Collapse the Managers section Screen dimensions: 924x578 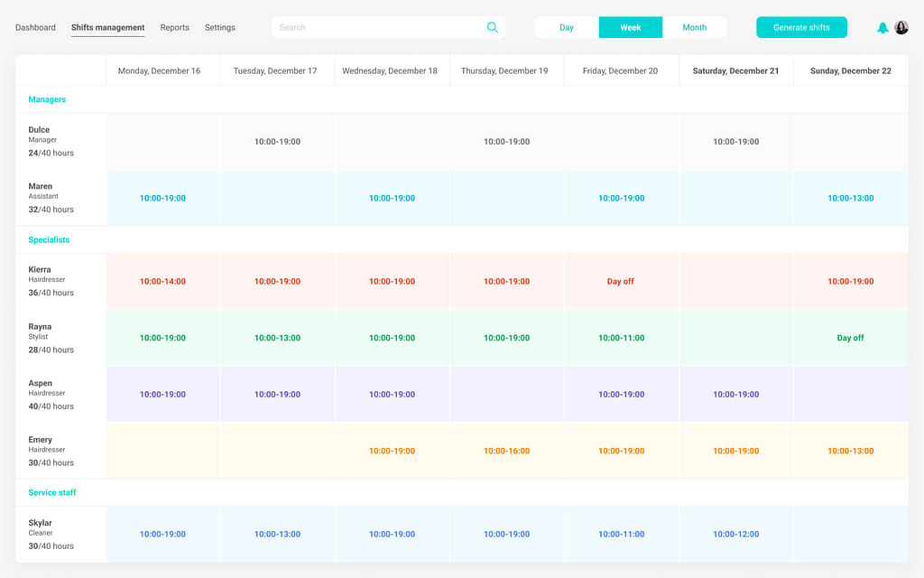[47, 99]
